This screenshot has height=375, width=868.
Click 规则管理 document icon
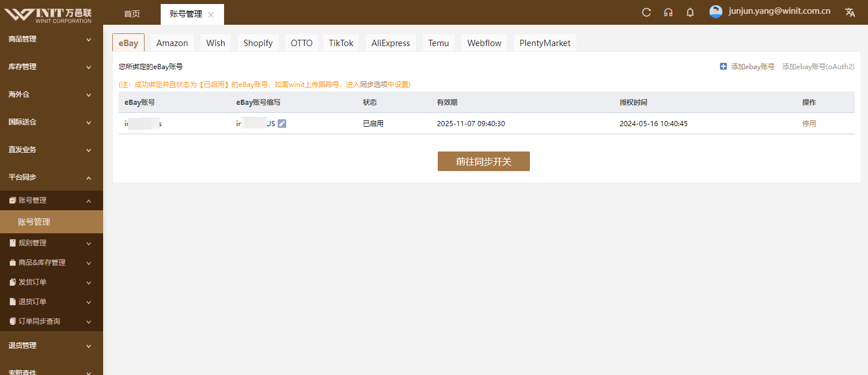point(13,243)
